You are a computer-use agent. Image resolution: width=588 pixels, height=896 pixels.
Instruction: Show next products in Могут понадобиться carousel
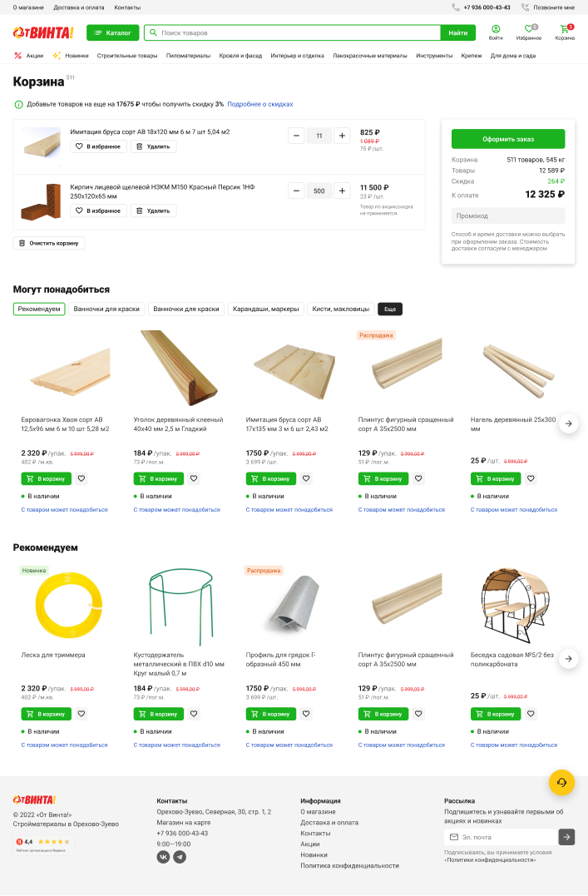pos(568,423)
